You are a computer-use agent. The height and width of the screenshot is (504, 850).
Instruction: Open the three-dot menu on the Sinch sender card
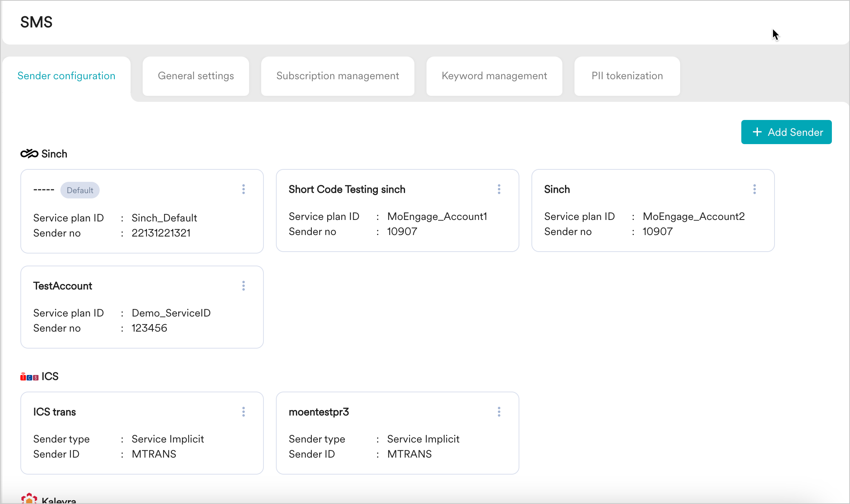755,189
